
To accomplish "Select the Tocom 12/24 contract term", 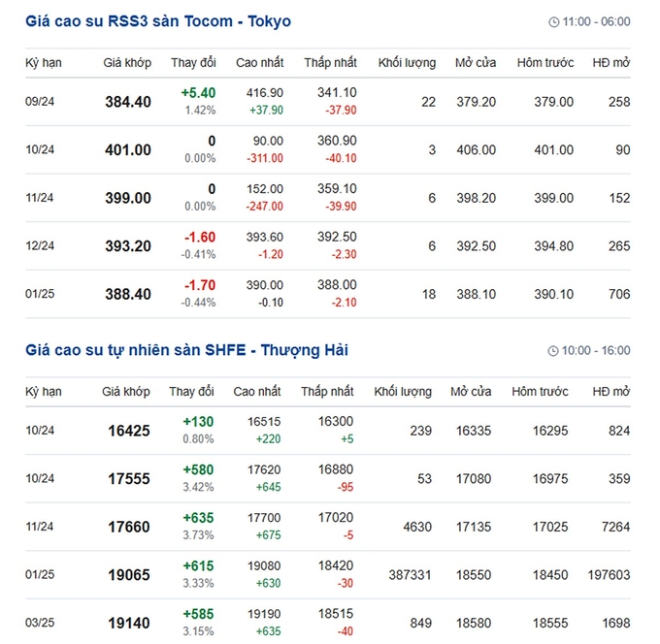I will [x=40, y=245].
